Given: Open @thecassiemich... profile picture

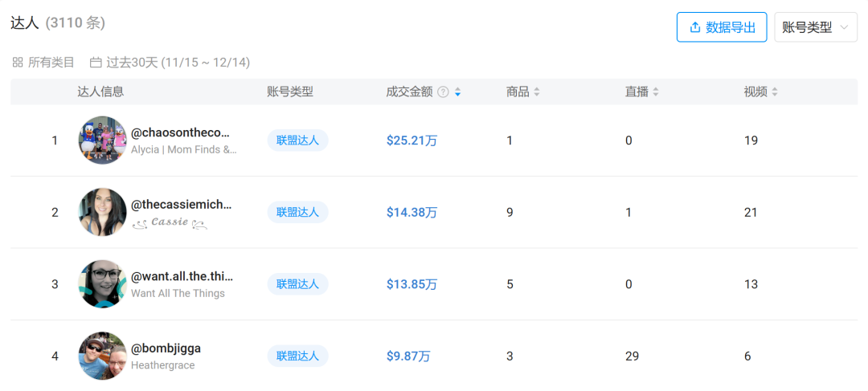Looking at the screenshot, I should [102, 212].
